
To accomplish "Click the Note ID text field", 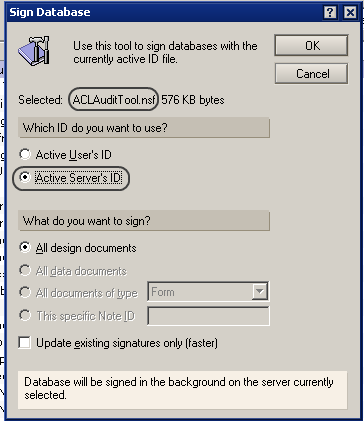I will pyautogui.click(x=208, y=316).
